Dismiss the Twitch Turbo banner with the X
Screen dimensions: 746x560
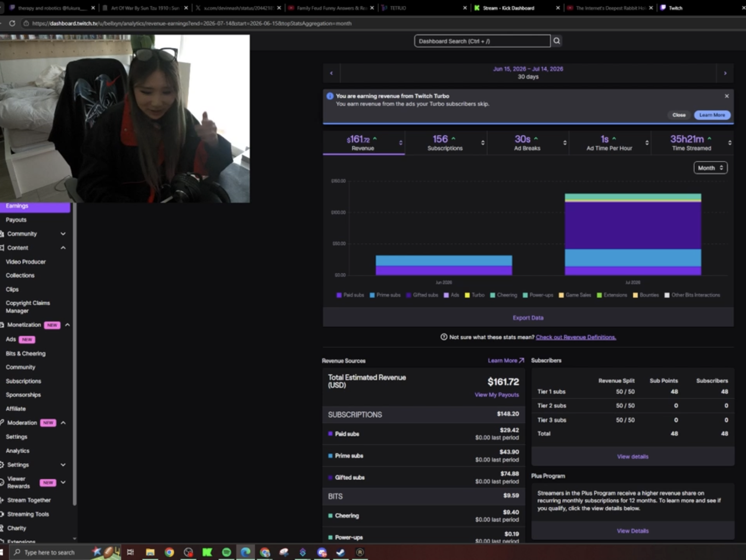click(x=727, y=96)
